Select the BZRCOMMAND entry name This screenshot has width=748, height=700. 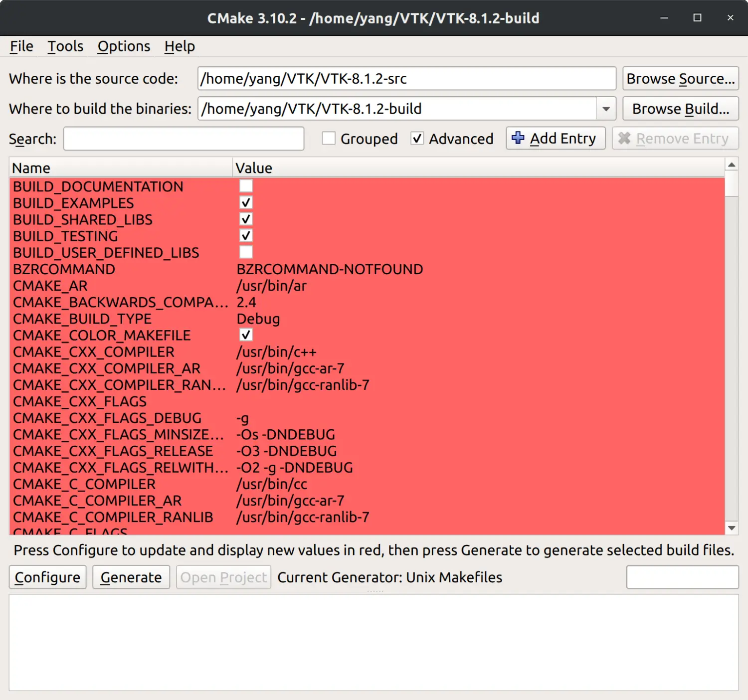[x=64, y=269]
